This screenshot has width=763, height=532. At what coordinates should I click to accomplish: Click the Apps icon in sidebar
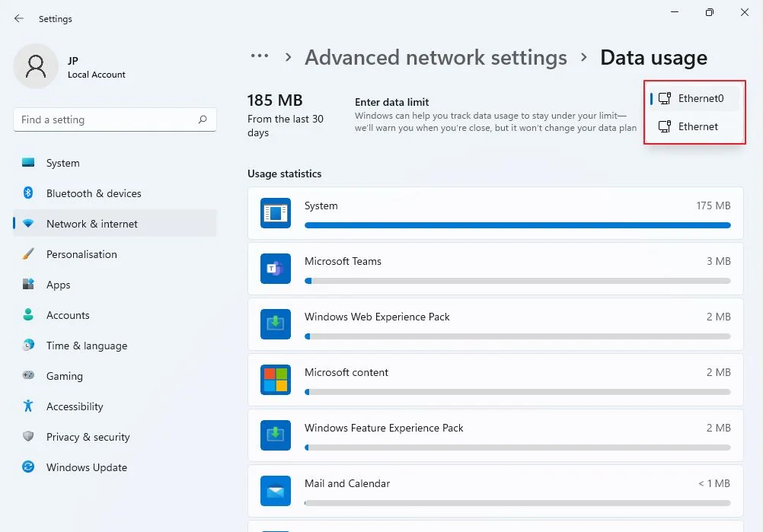28,284
